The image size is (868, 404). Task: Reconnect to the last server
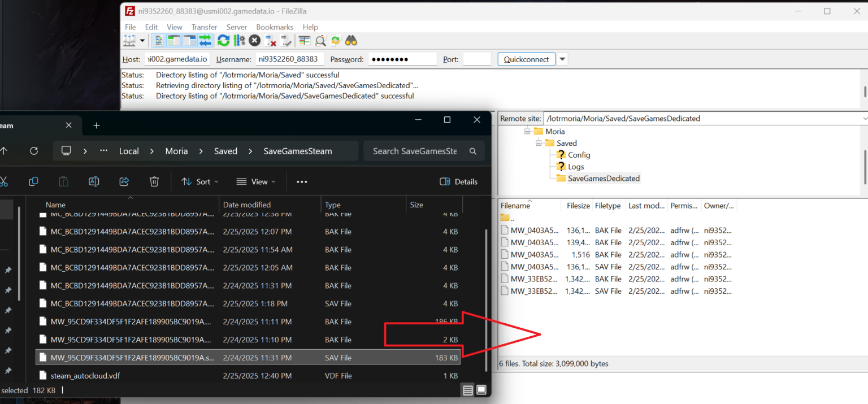point(286,41)
